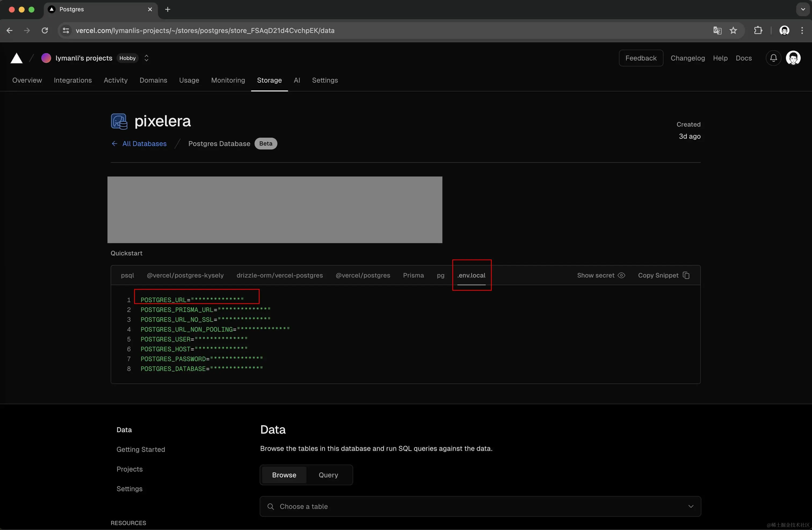Click the Feedback button
The width and height of the screenshot is (812, 530).
[640, 58]
